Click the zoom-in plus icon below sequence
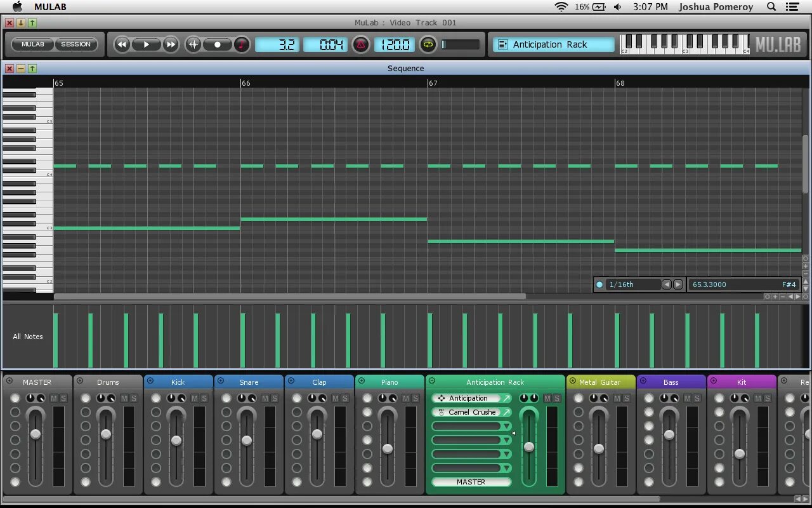 (x=775, y=297)
